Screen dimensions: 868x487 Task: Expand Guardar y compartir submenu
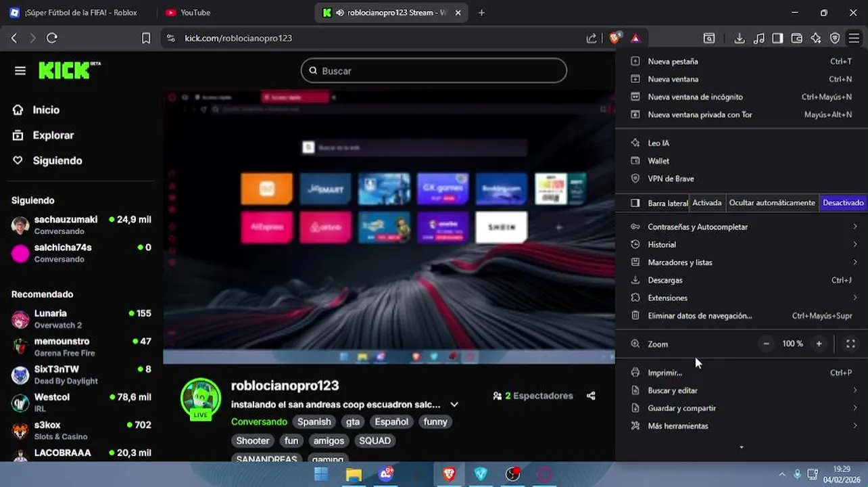tap(742, 408)
